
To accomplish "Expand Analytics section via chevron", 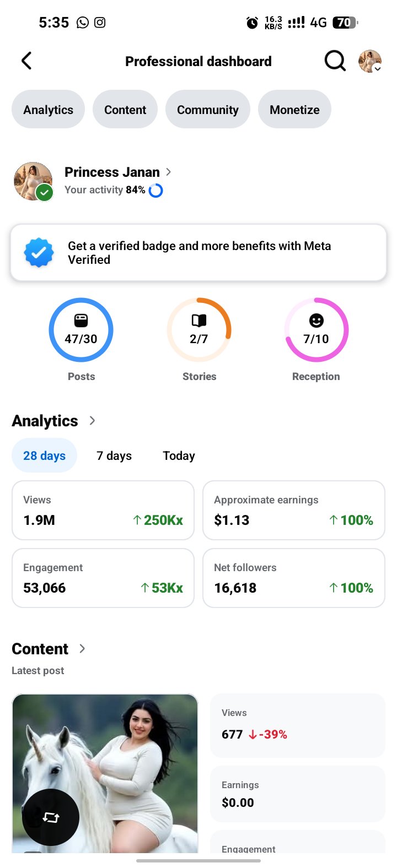I will 92,421.
